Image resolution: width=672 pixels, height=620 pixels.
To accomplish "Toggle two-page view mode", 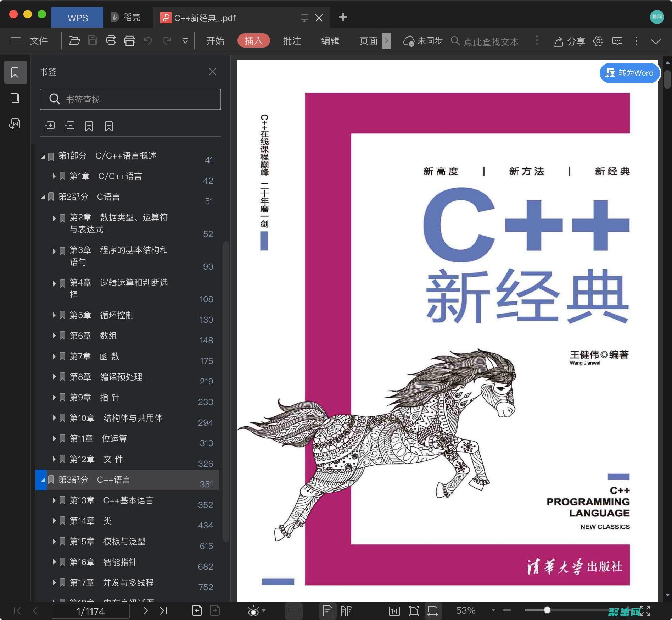I will pyautogui.click(x=346, y=611).
